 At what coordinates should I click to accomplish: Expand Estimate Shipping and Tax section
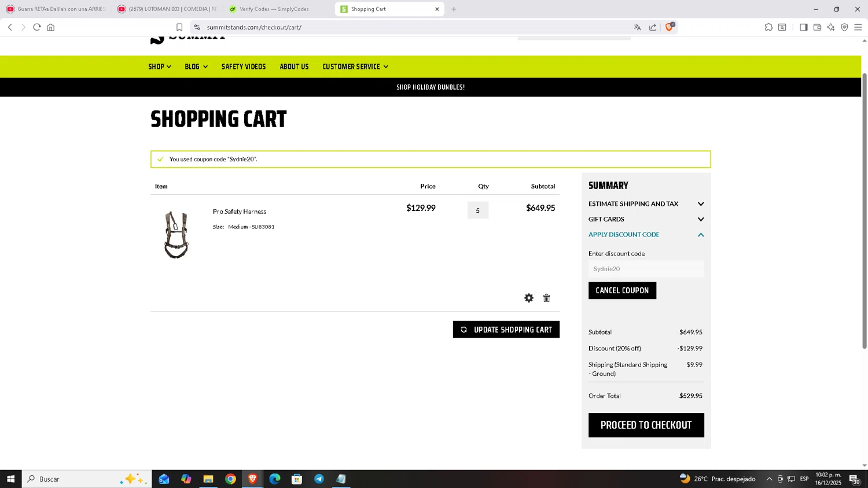646,204
